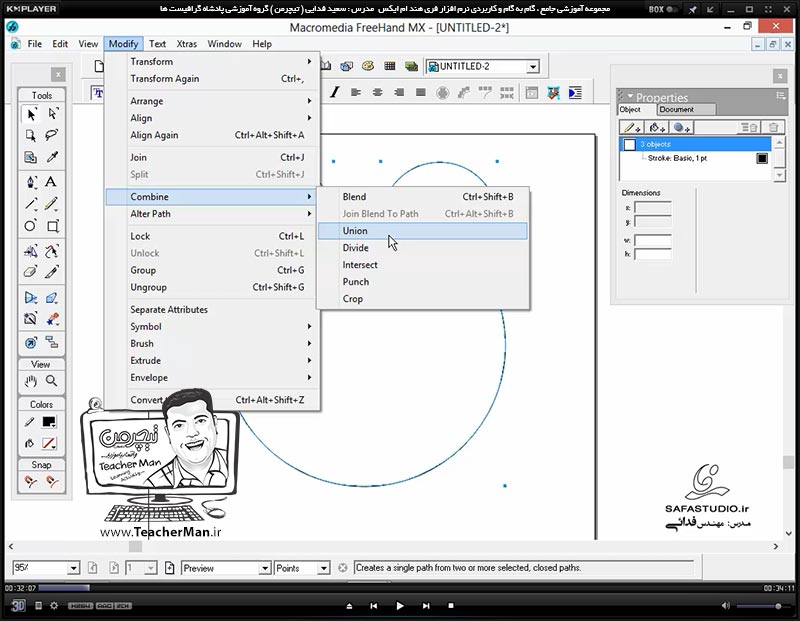Open the UNTITLED-2 document dropdown

coord(533,67)
